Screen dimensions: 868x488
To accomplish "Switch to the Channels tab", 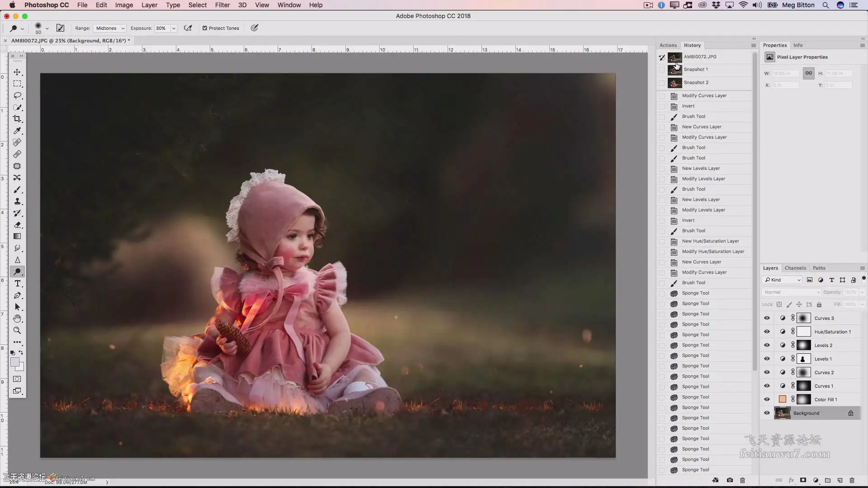I will (x=795, y=268).
